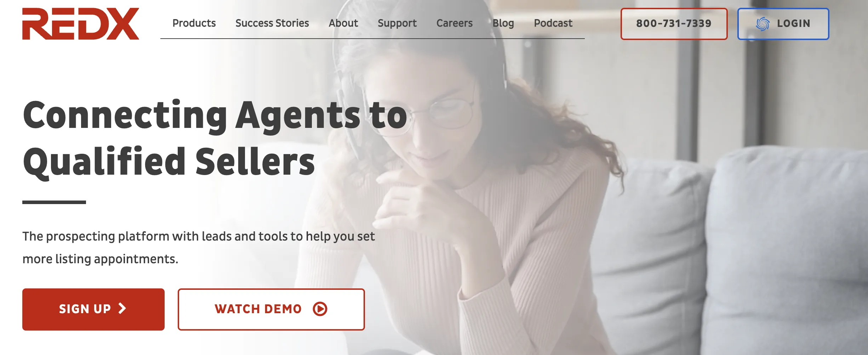The height and width of the screenshot is (355, 868).
Task: Go to Success Stories
Action: click(x=272, y=23)
